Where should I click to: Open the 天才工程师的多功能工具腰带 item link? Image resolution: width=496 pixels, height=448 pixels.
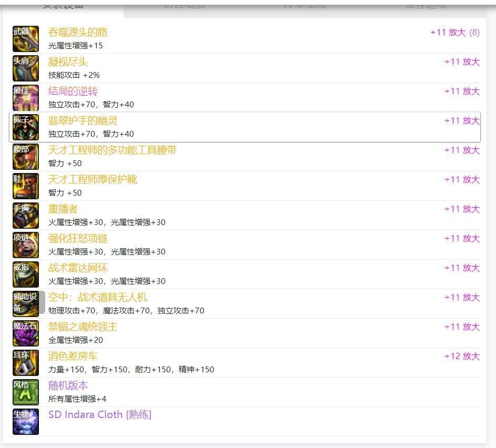pyautogui.click(x=112, y=150)
